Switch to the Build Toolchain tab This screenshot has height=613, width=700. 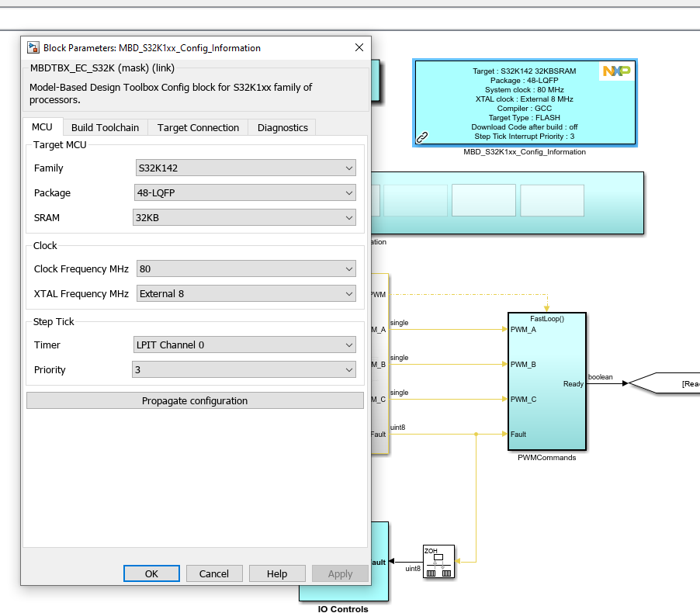[x=106, y=127]
